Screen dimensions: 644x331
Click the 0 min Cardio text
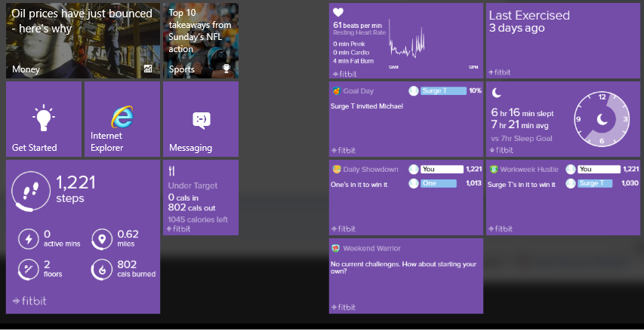pos(351,53)
